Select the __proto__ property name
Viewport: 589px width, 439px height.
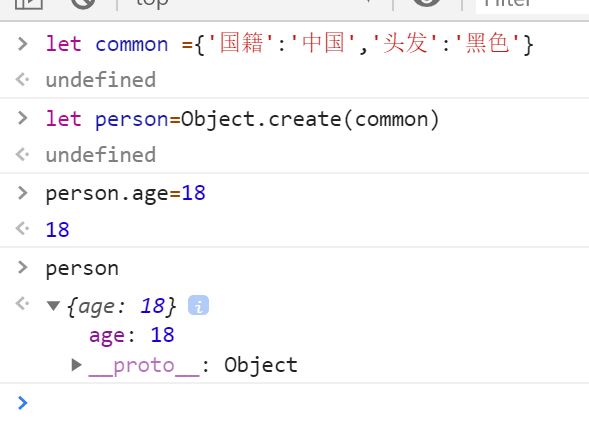[144, 365]
